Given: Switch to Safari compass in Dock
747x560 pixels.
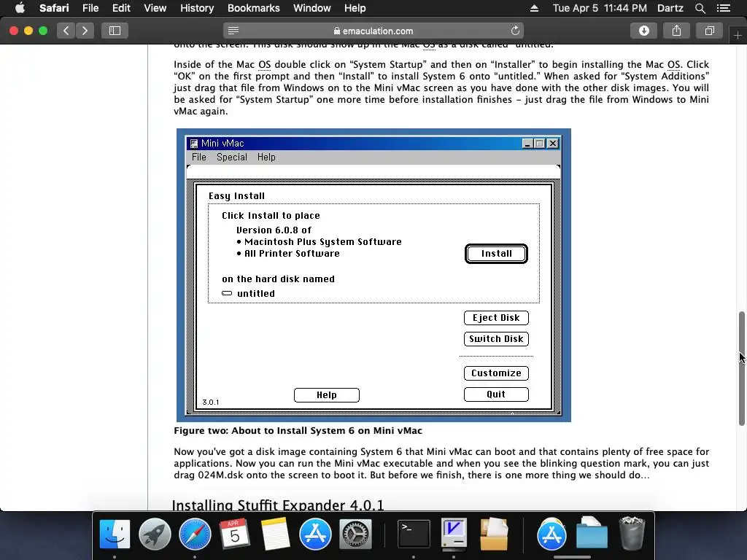Looking at the screenshot, I should (x=195, y=534).
